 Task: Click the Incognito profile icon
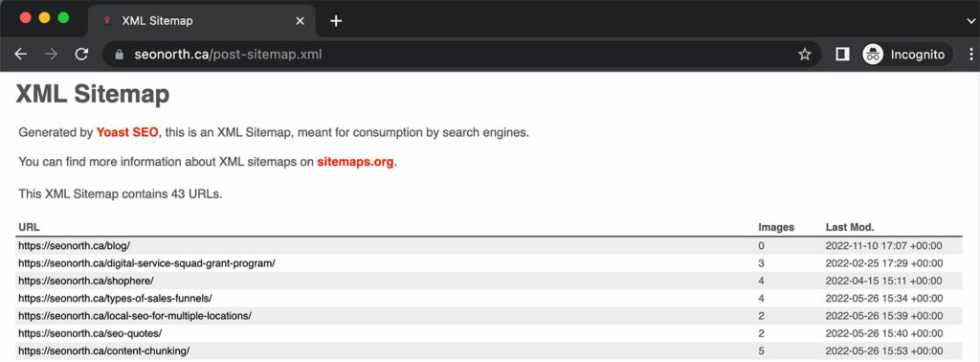click(873, 55)
